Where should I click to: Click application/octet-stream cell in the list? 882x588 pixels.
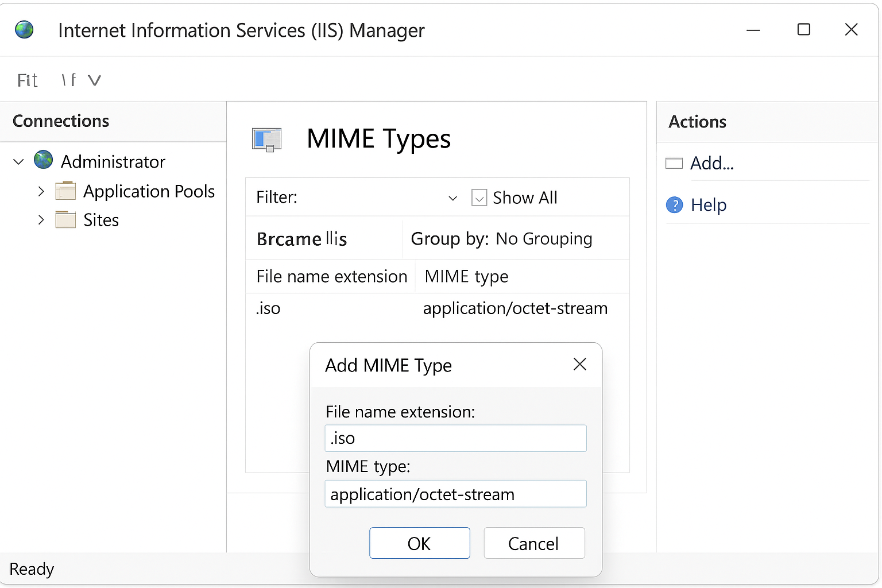pos(515,308)
